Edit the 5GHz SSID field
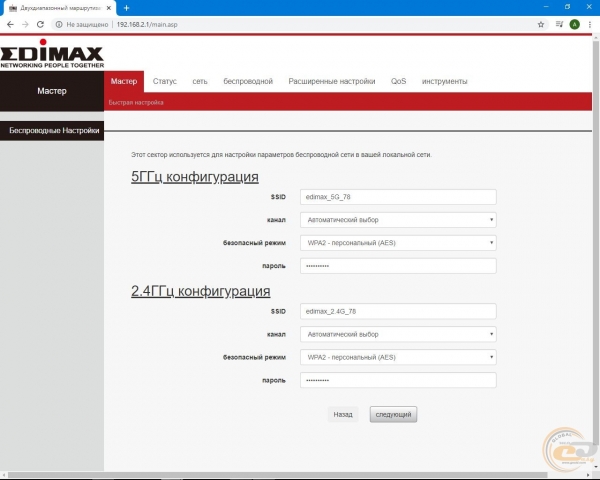600x480 pixels. point(398,197)
